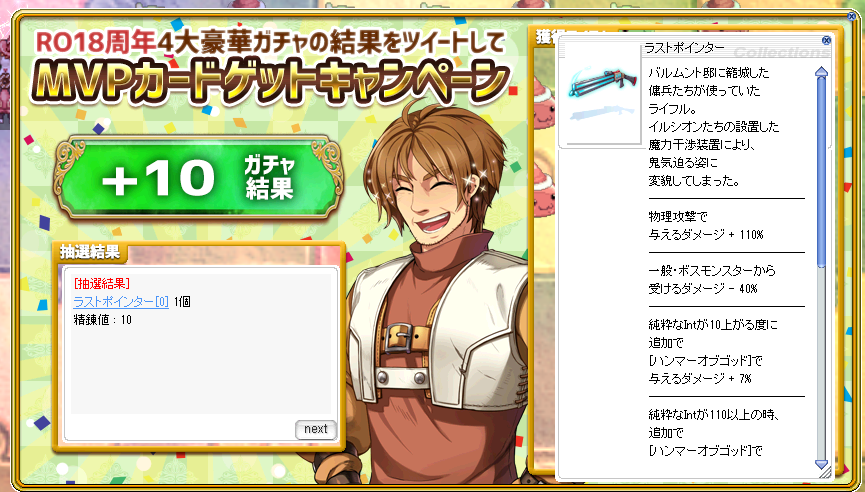865x492 pixels.
Task: Click the scrollbar down arrow in item description
Action: pos(821,464)
